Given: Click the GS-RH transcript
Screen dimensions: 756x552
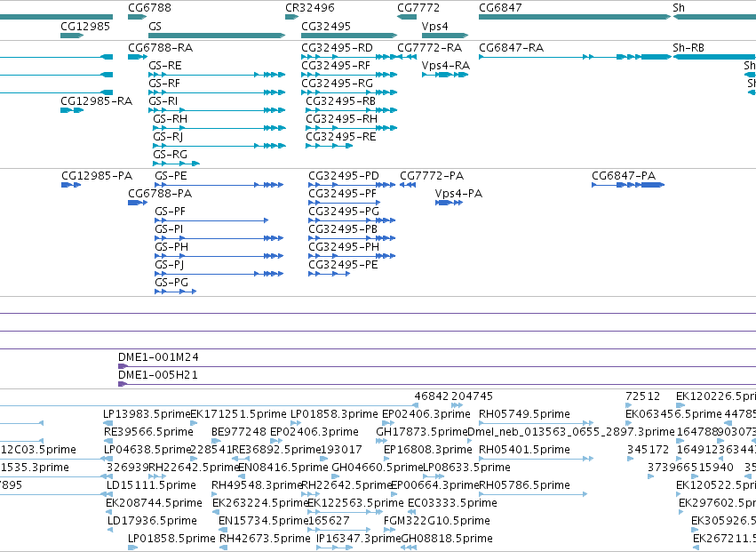Looking at the screenshot, I should tap(219, 128).
